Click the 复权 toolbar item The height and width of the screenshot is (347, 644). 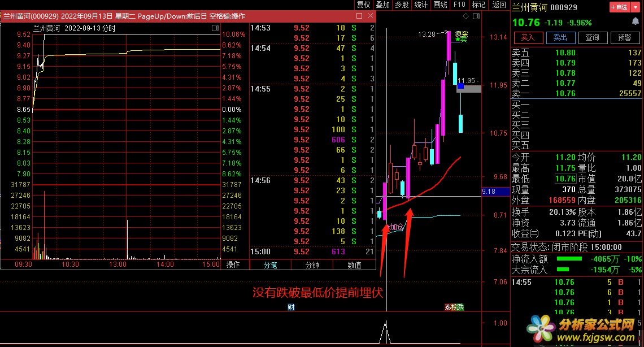pyautogui.click(x=363, y=5)
